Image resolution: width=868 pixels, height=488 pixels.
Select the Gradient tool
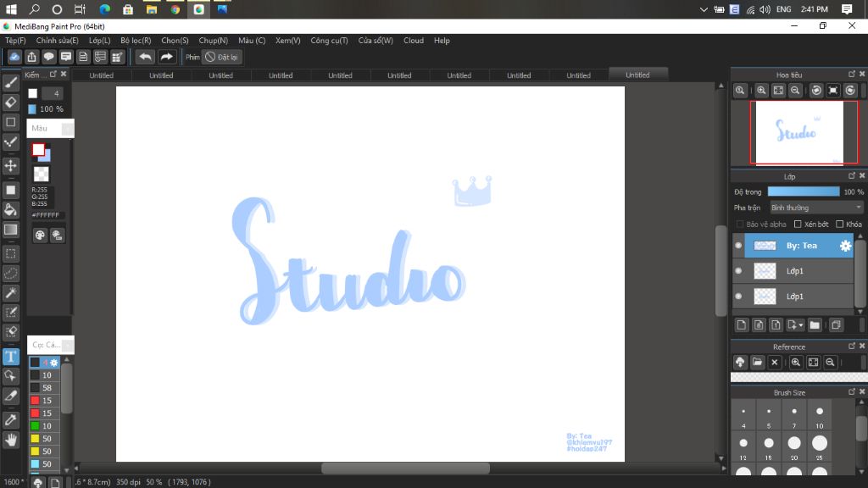[x=10, y=230]
